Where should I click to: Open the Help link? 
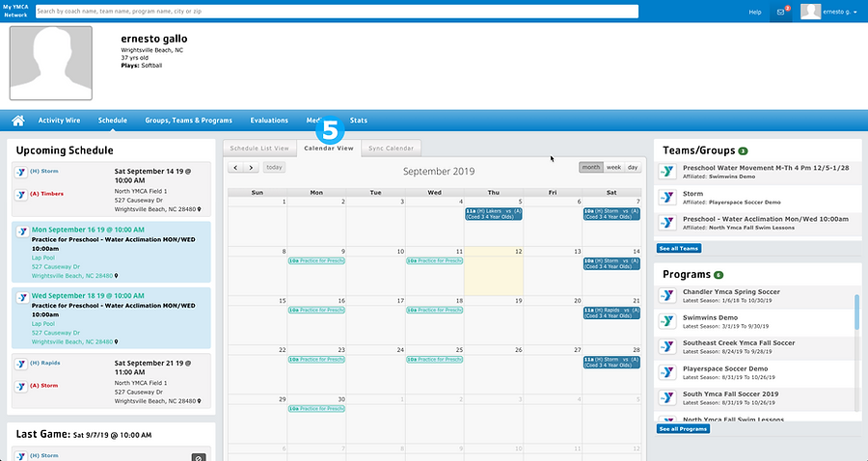755,13
